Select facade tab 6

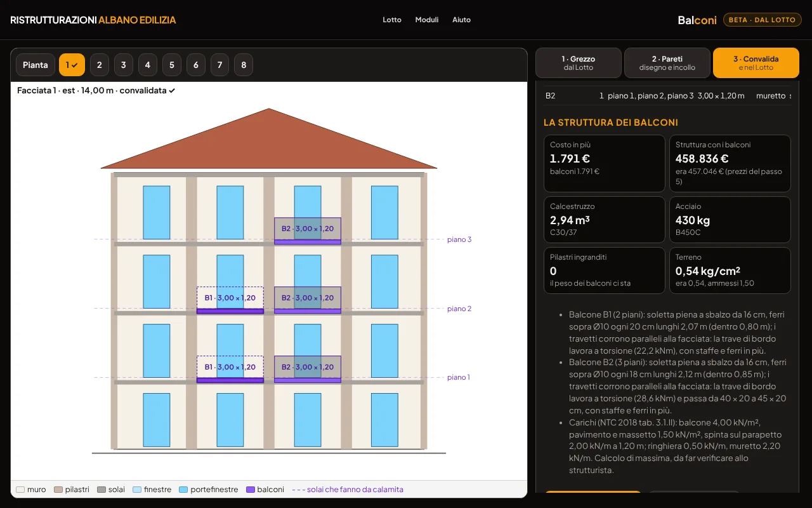pyautogui.click(x=196, y=65)
